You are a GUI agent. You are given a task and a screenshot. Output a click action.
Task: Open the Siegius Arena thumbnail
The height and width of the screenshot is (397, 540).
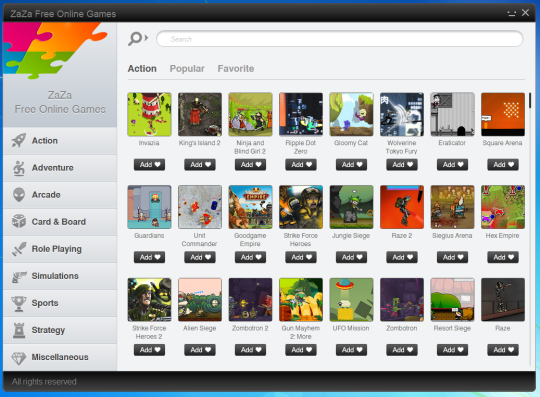(x=452, y=207)
